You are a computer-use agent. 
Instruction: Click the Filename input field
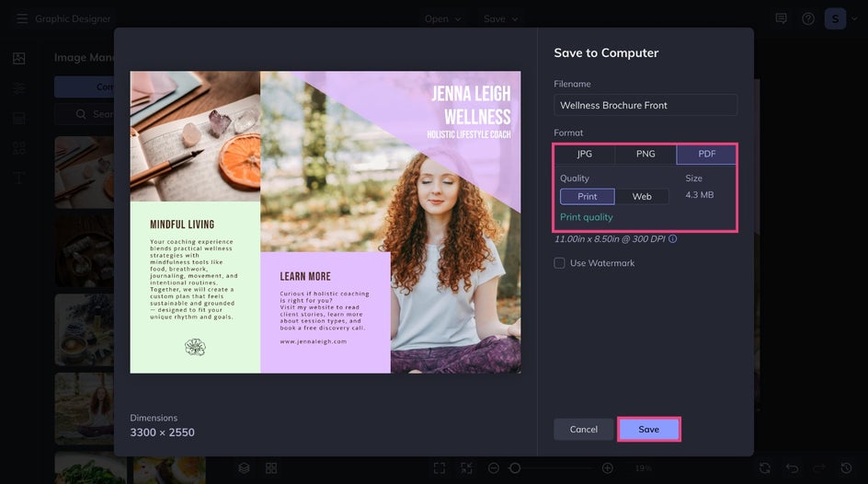[x=645, y=105]
